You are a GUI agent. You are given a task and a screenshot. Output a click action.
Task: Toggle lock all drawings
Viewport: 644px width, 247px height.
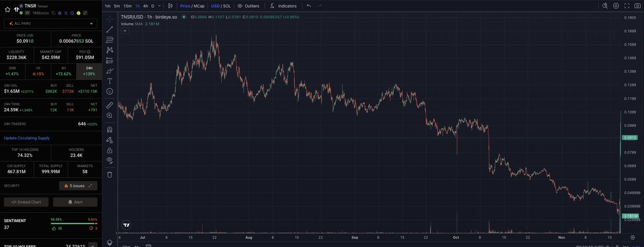(110, 150)
